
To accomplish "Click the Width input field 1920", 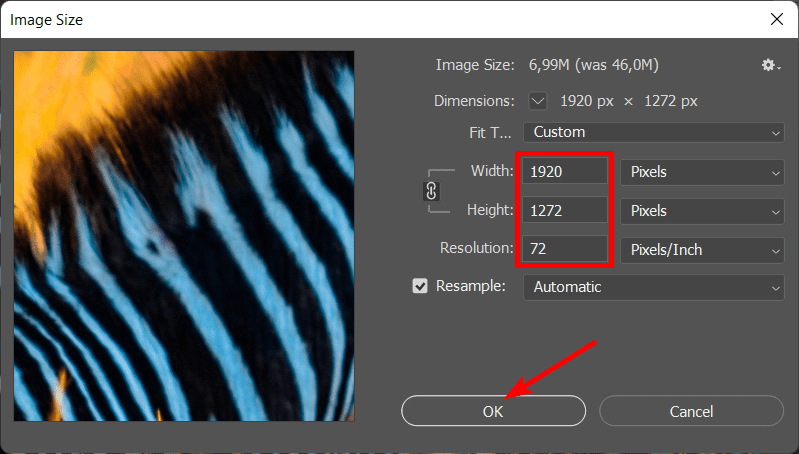I will (565, 171).
